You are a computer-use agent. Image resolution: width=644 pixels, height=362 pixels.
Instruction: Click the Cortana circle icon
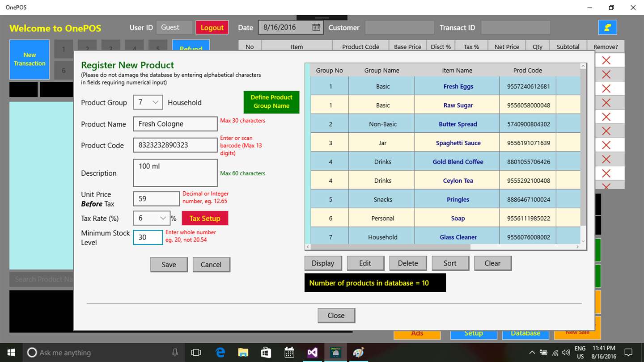coord(32,353)
